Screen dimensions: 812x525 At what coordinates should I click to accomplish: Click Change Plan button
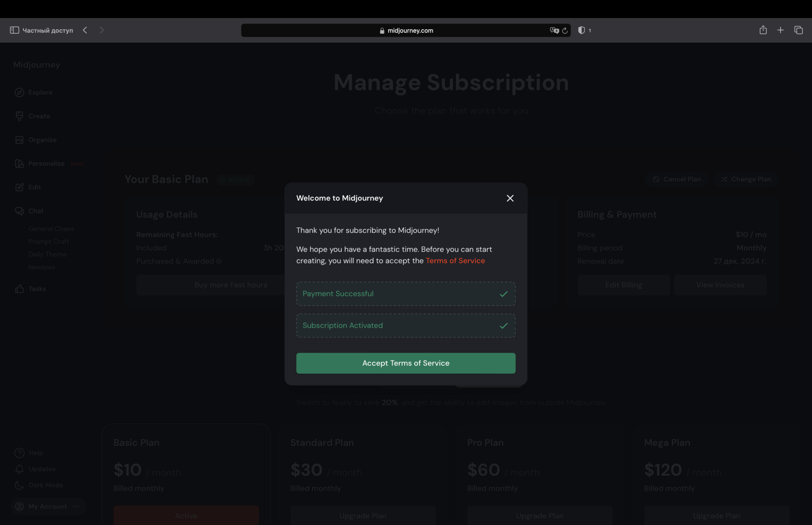pos(746,179)
